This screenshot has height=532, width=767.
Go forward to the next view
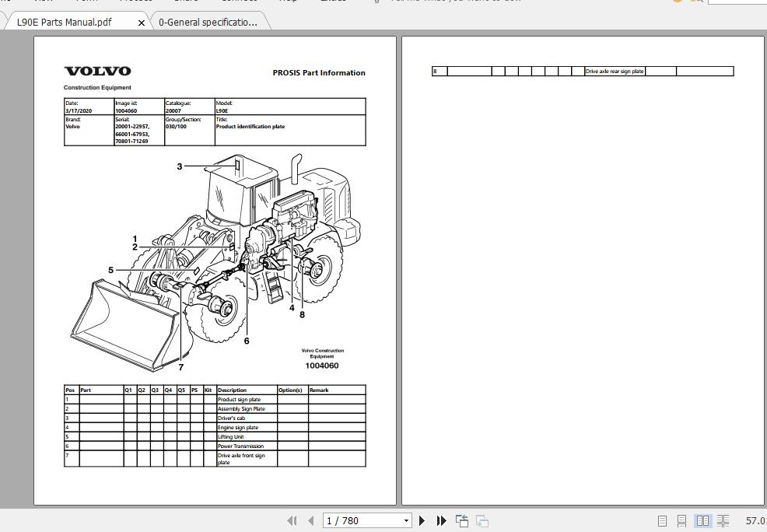pyautogui.click(x=482, y=520)
